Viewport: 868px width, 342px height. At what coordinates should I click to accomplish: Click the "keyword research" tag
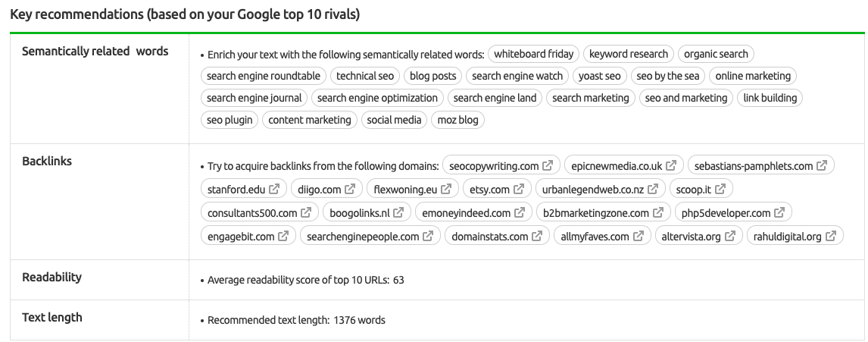pyautogui.click(x=629, y=54)
